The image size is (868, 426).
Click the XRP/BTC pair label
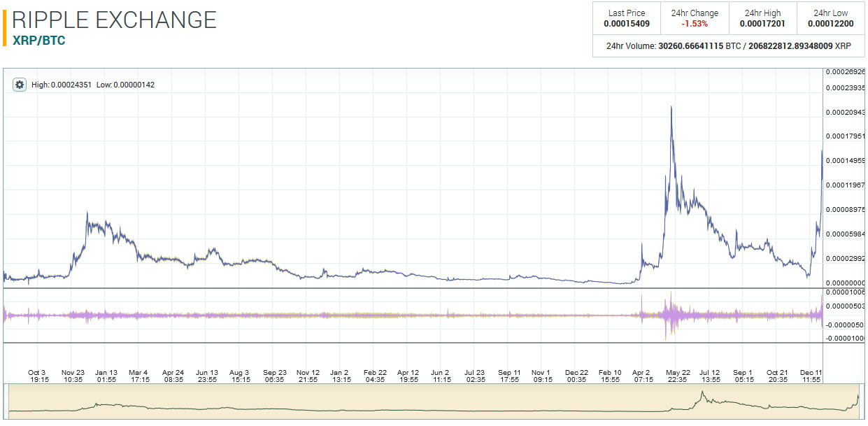tap(39, 41)
